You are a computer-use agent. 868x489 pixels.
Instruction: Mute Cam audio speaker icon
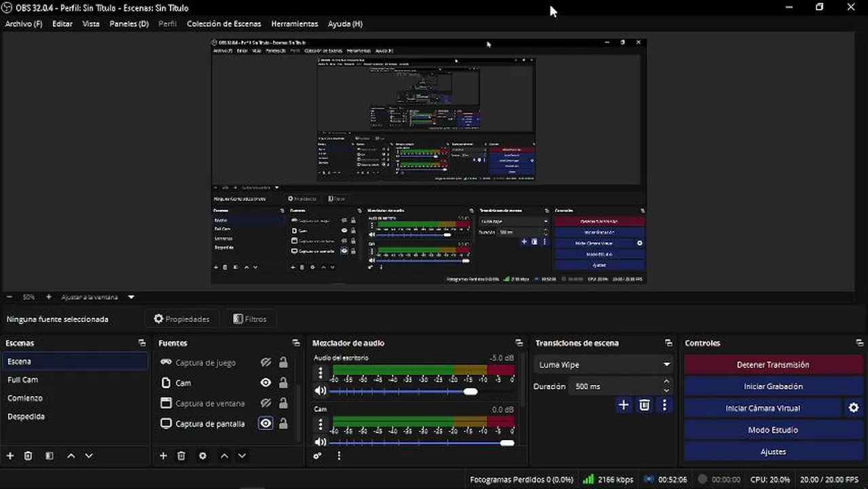point(320,442)
